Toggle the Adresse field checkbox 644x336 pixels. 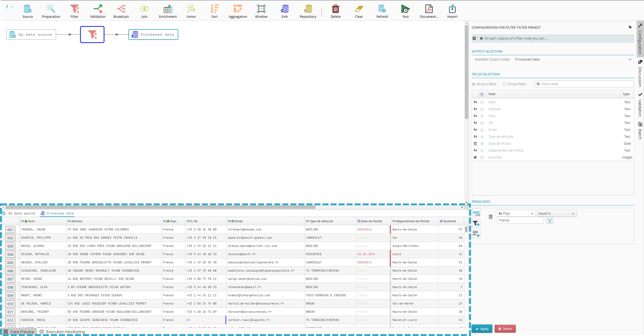click(482, 109)
